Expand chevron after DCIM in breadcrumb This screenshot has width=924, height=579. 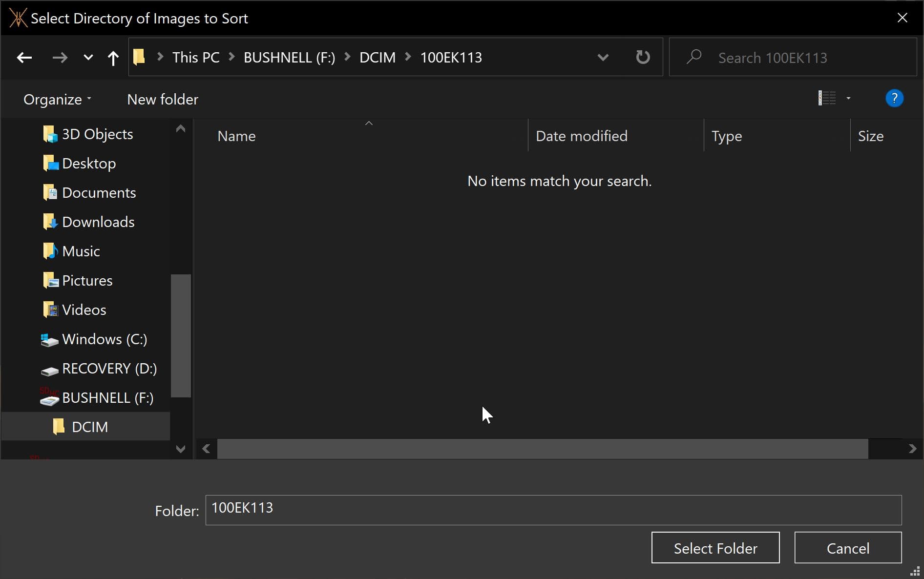(x=408, y=57)
